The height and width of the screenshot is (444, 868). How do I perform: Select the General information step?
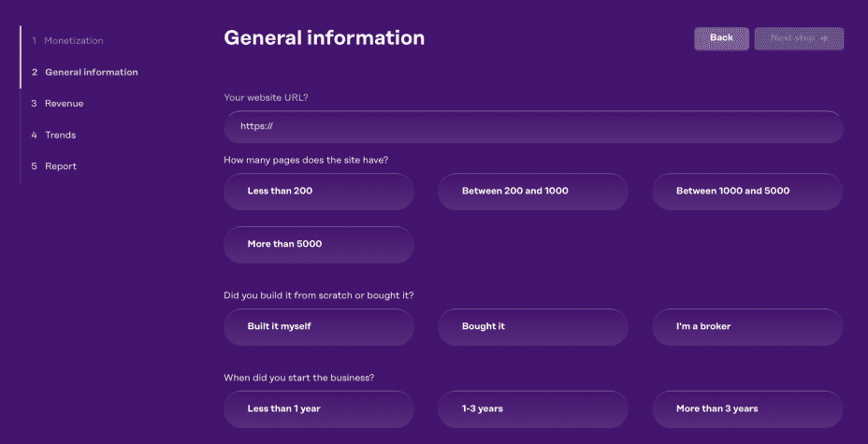pyautogui.click(x=91, y=72)
